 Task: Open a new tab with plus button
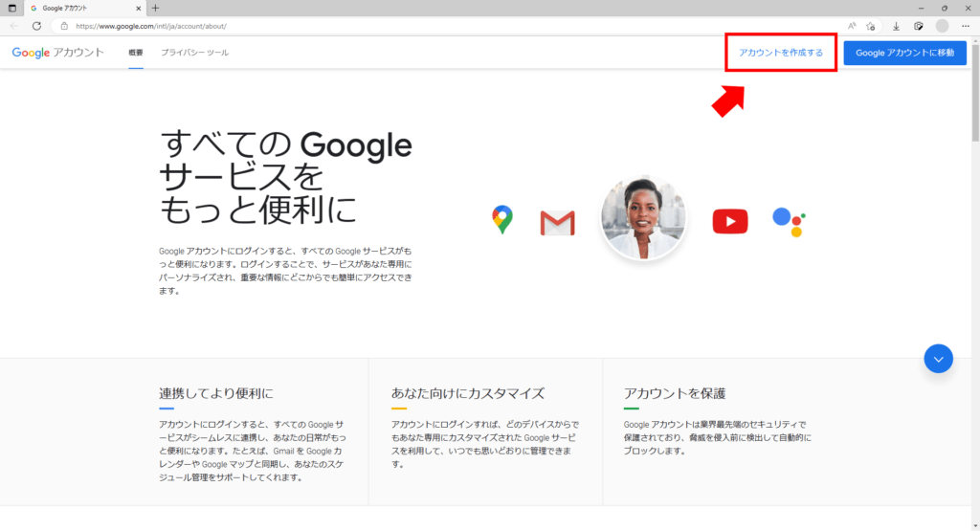pyautogui.click(x=155, y=8)
